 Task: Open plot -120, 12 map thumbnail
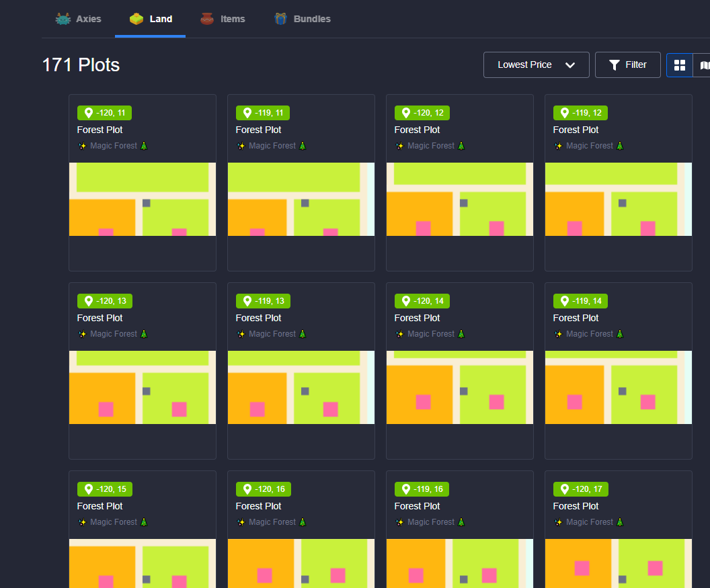(x=460, y=199)
